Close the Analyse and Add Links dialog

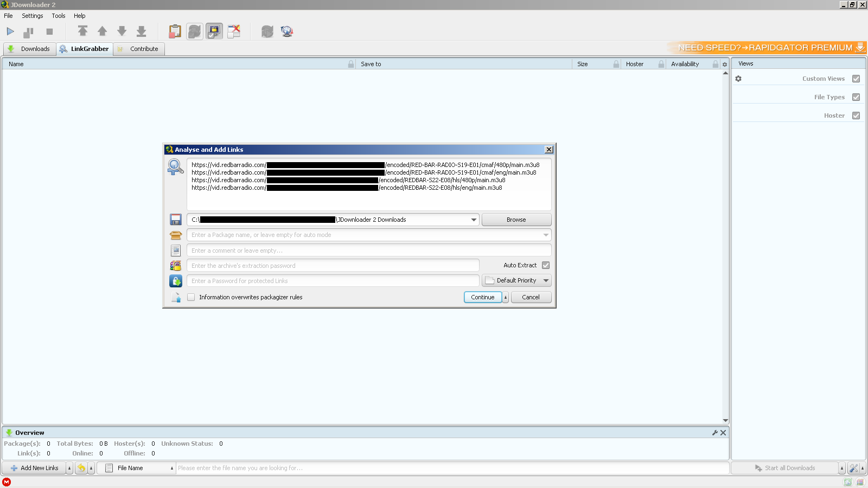coord(549,150)
